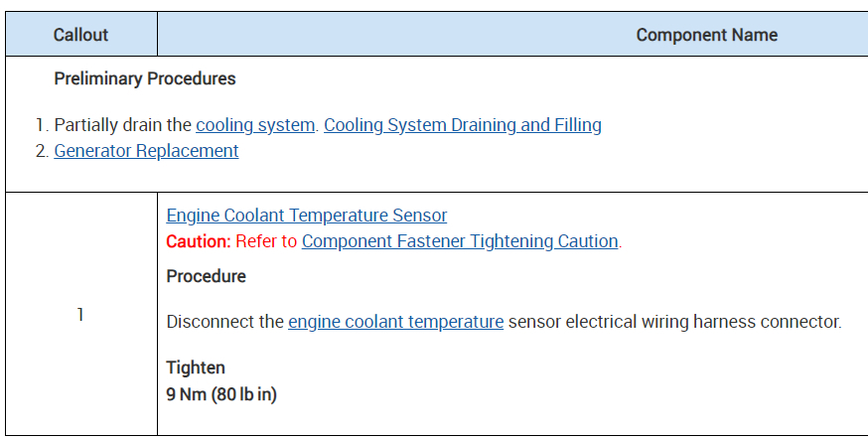Click the red "Caution:" label
Viewport: 868px width, 439px height.
(199, 241)
